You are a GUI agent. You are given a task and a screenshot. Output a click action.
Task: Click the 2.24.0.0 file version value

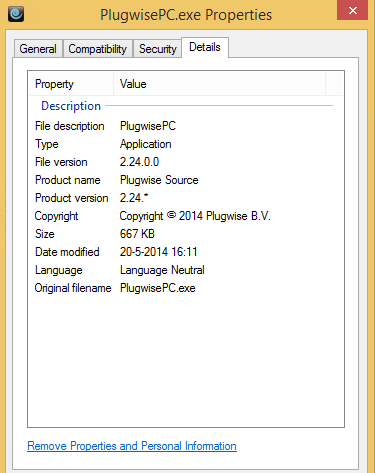coord(139,162)
